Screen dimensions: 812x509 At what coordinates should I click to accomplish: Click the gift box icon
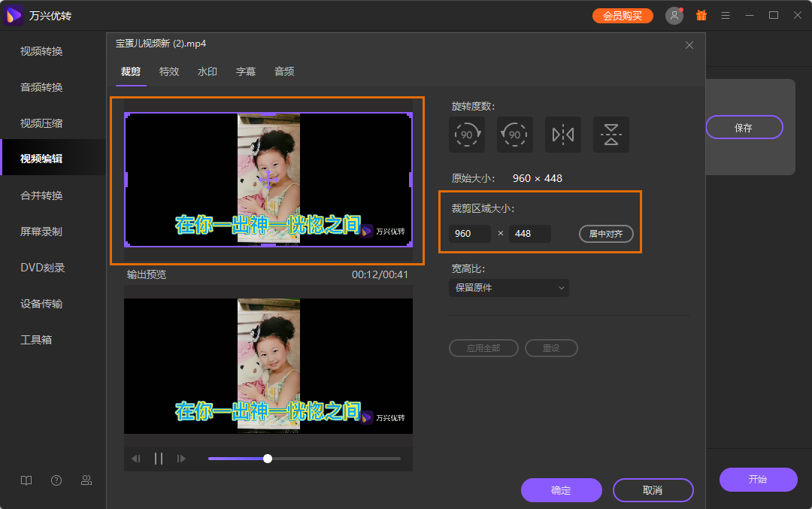click(x=701, y=16)
